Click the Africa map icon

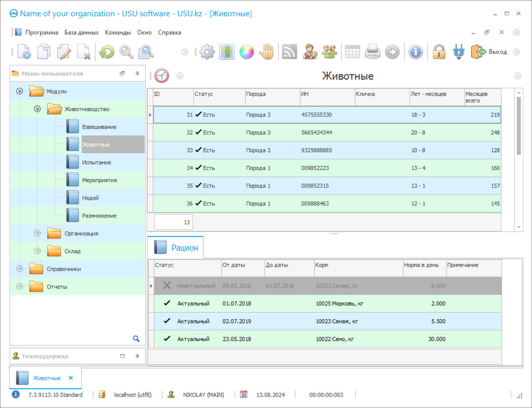227,52
